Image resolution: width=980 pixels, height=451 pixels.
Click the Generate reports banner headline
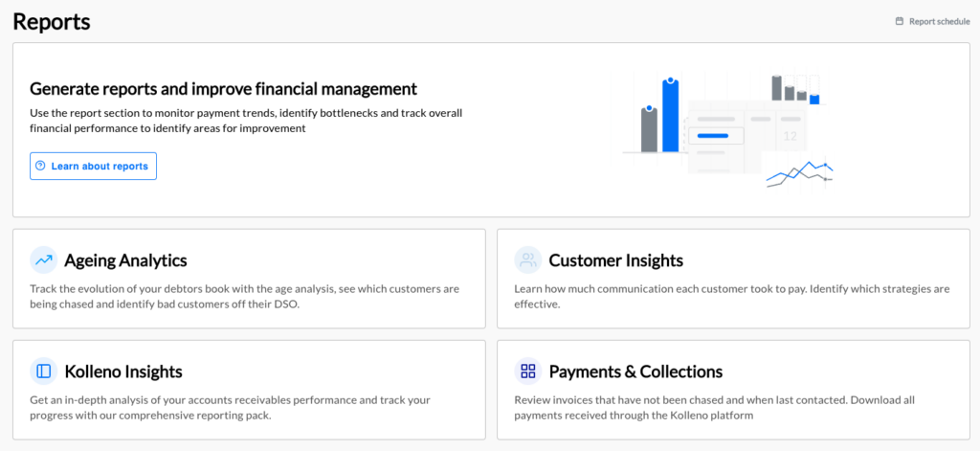point(223,89)
